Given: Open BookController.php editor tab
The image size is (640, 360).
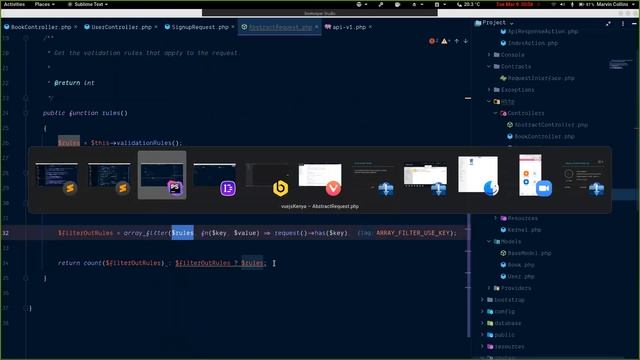Looking at the screenshot, I should point(41,27).
